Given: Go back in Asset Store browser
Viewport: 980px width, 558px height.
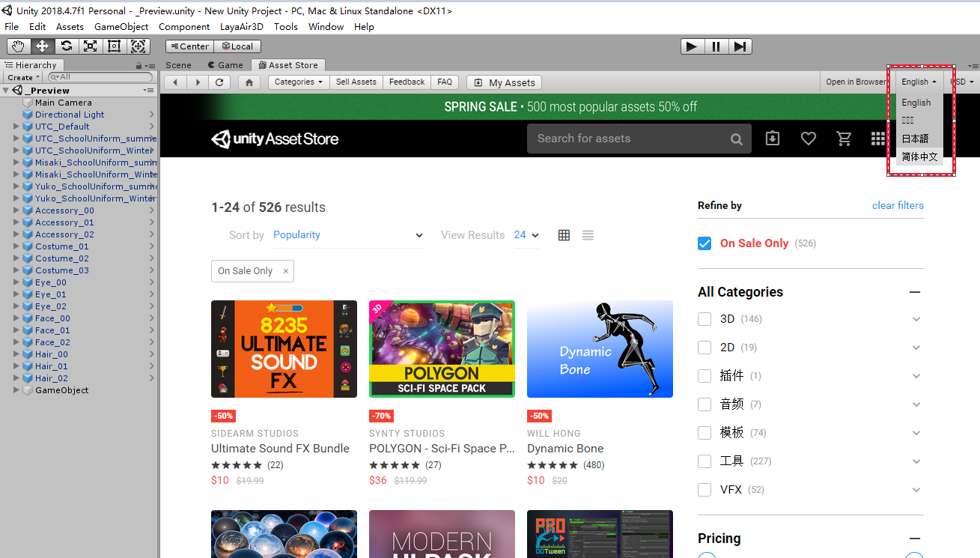Looking at the screenshot, I should click(x=175, y=82).
